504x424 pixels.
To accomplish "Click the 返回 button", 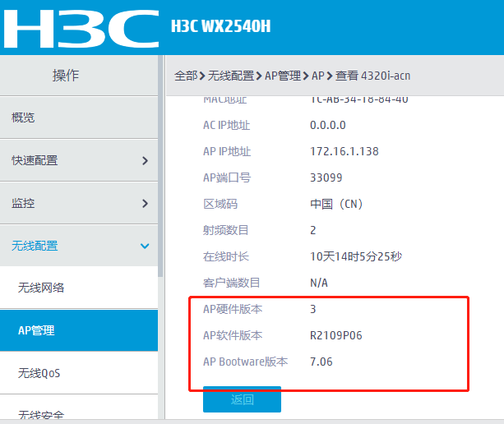I will pyautogui.click(x=242, y=399).
